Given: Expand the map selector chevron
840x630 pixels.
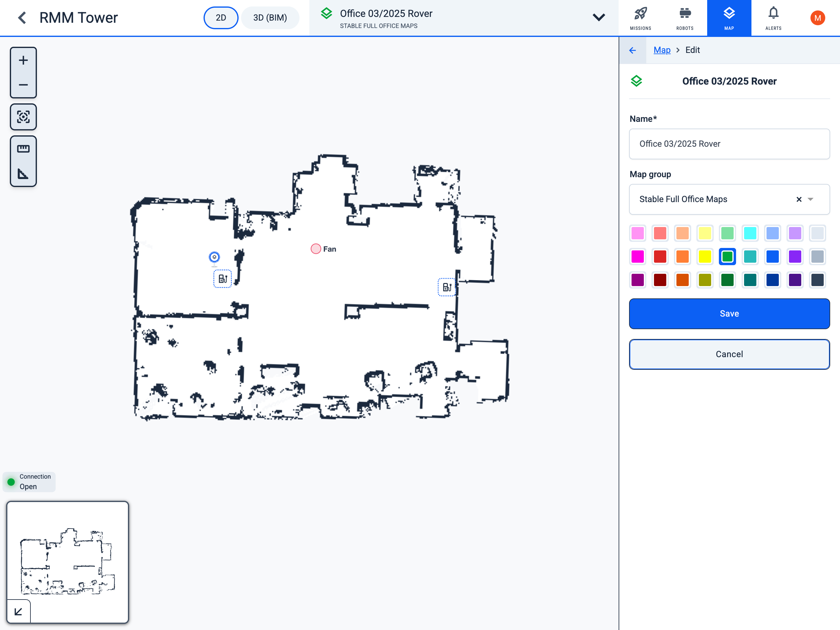Looking at the screenshot, I should [599, 18].
